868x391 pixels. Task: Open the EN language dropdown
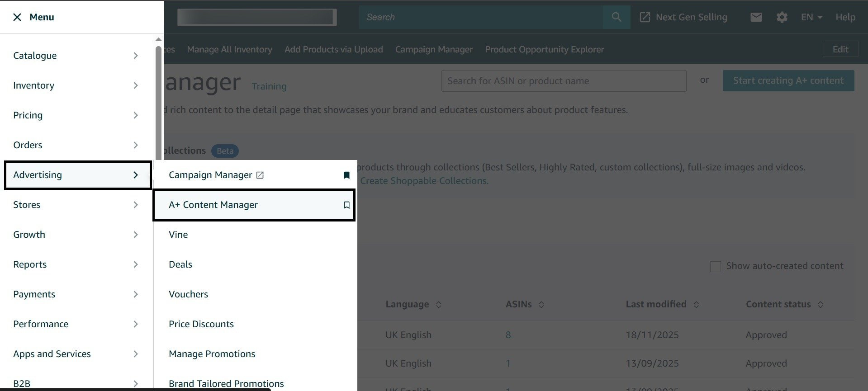tap(811, 17)
